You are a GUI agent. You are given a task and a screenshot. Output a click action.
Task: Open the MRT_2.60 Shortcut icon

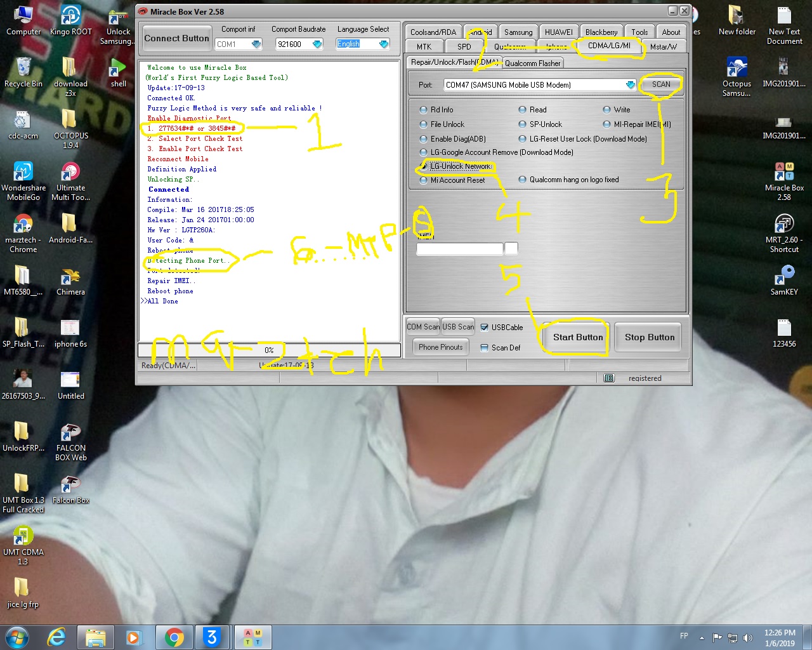click(x=784, y=233)
